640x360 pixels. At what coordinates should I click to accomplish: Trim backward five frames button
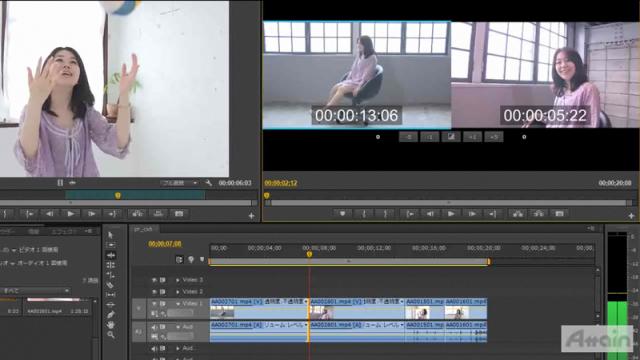(408, 137)
